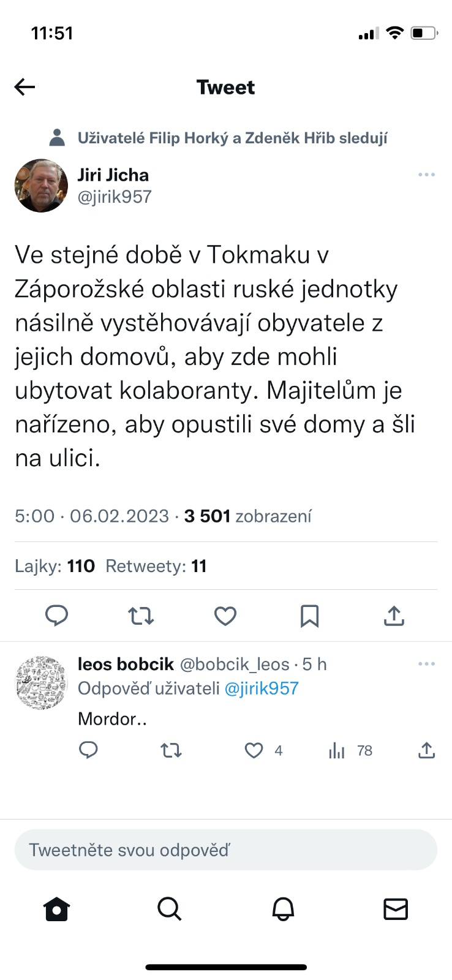Retweet the leos bobcik reply
Screen dimensions: 452x980
point(171,750)
